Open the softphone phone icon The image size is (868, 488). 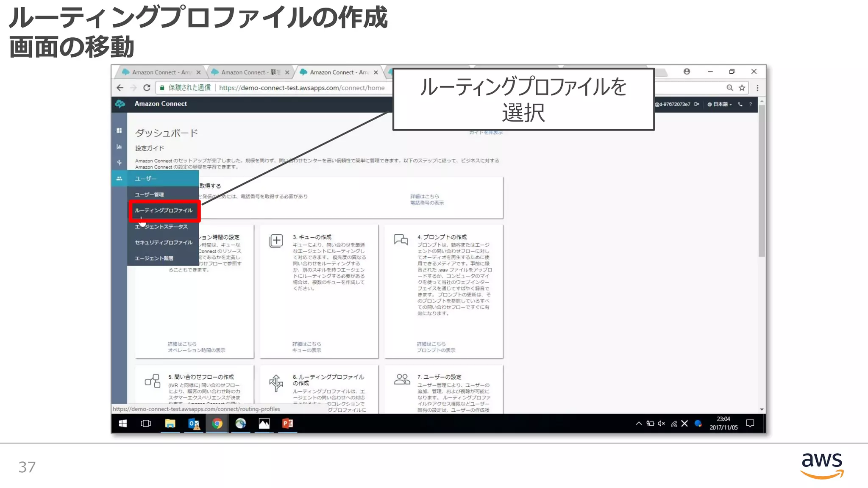(x=740, y=104)
